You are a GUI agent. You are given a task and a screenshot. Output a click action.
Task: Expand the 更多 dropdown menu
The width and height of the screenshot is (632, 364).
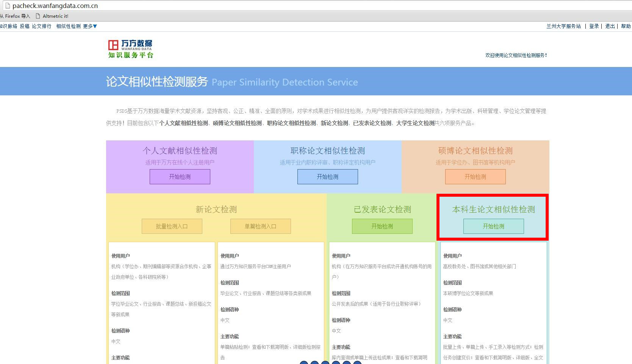[x=90, y=26]
